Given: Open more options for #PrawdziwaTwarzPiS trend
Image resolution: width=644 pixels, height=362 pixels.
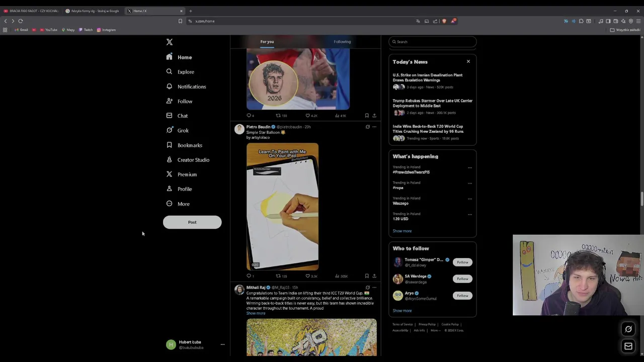Looking at the screenshot, I should tap(470, 167).
